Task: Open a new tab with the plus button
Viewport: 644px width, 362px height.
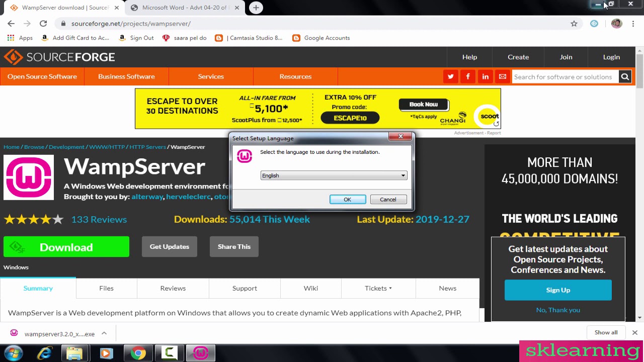Action: [256, 8]
